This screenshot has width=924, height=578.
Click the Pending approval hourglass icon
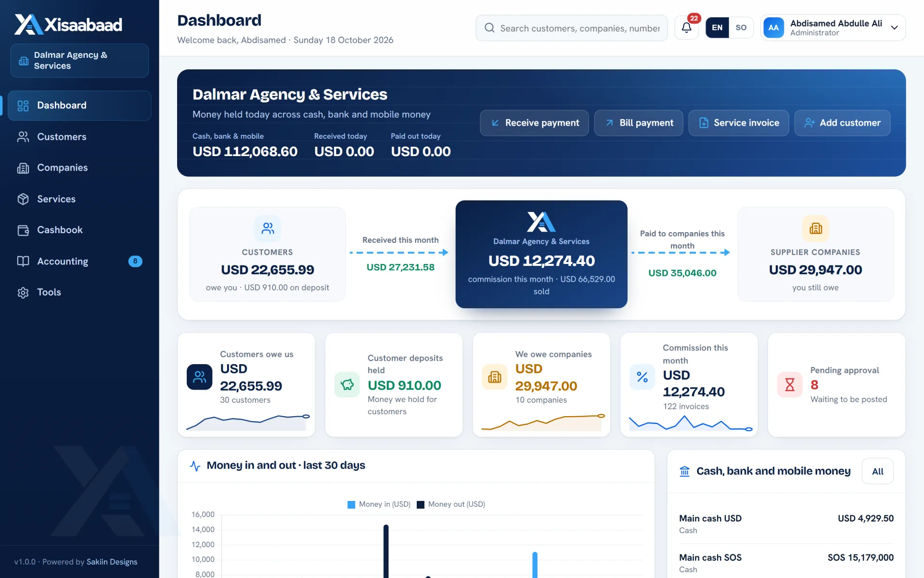tap(790, 384)
